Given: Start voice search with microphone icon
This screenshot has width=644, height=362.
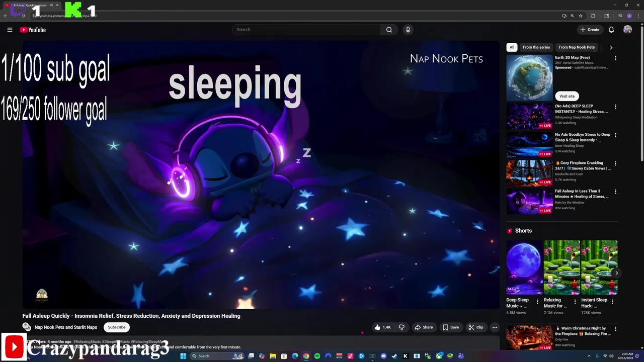Looking at the screenshot, I should 408,30.
